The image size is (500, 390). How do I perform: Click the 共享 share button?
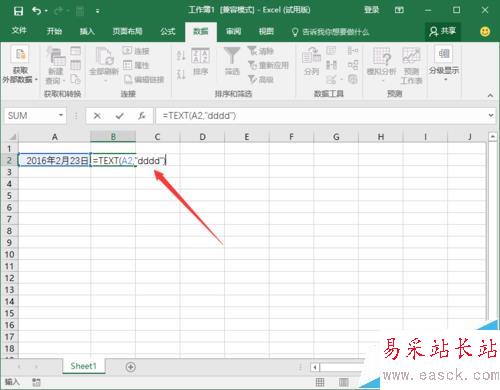(443, 31)
